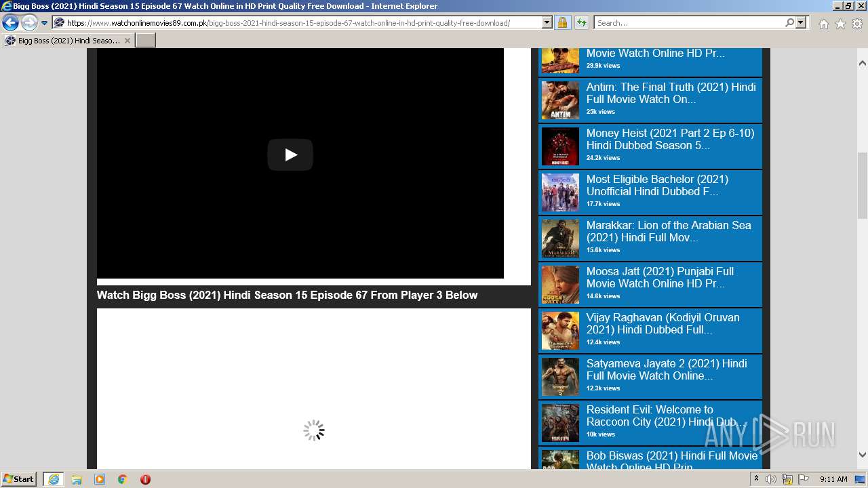Click the 9:11 AM taskbar clock
Image resolution: width=868 pixels, height=488 pixels.
[x=833, y=479]
